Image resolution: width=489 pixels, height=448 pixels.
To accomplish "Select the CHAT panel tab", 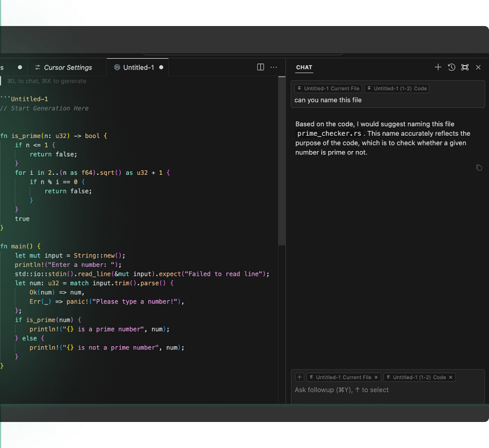I will click(x=304, y=67).
